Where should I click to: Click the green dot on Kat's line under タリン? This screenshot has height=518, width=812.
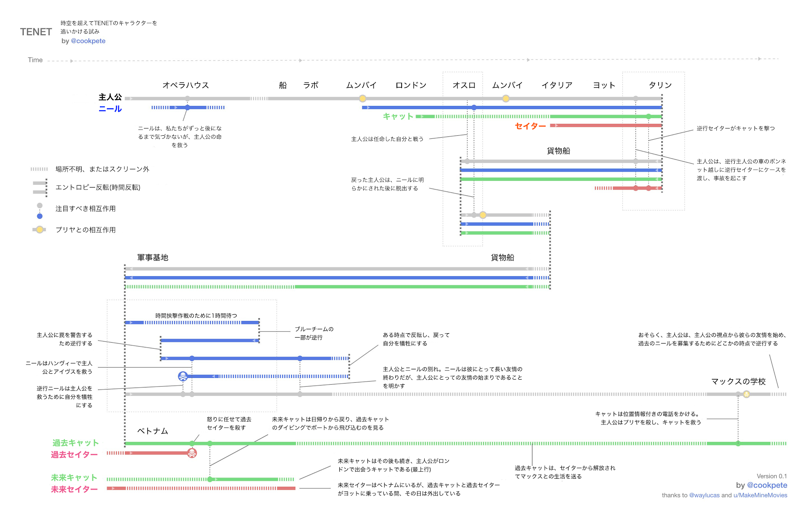point(648,117)
